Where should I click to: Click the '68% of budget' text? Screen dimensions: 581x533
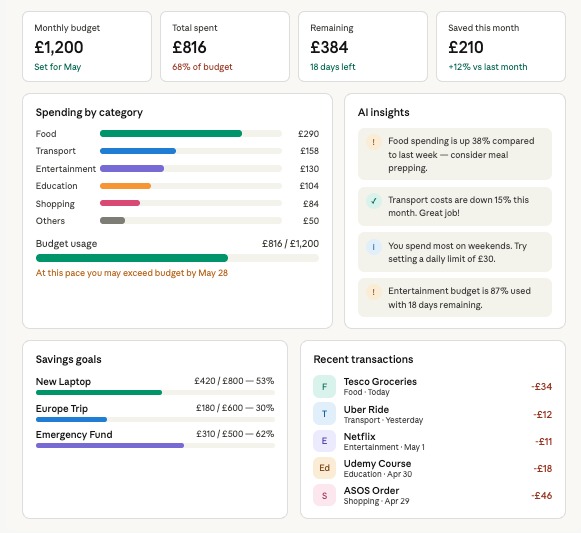pyautogui.click(x=202, y=67)
